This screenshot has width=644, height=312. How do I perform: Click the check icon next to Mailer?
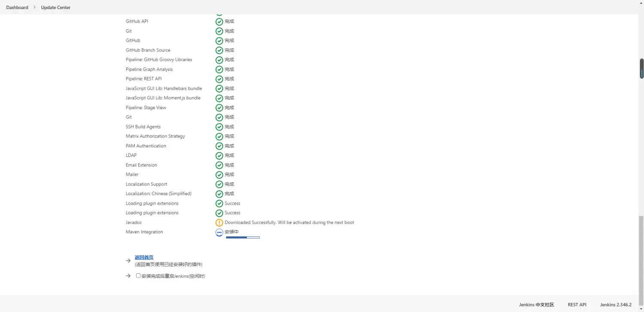219,175
